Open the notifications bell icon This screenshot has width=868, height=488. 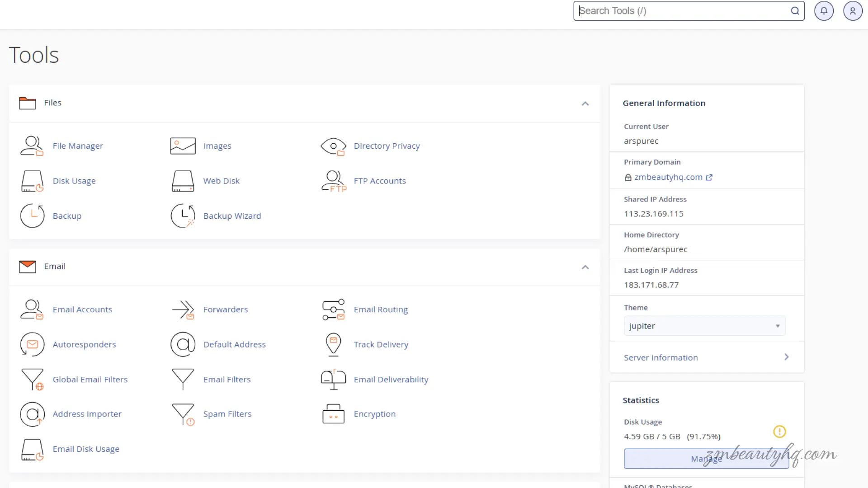824,11
